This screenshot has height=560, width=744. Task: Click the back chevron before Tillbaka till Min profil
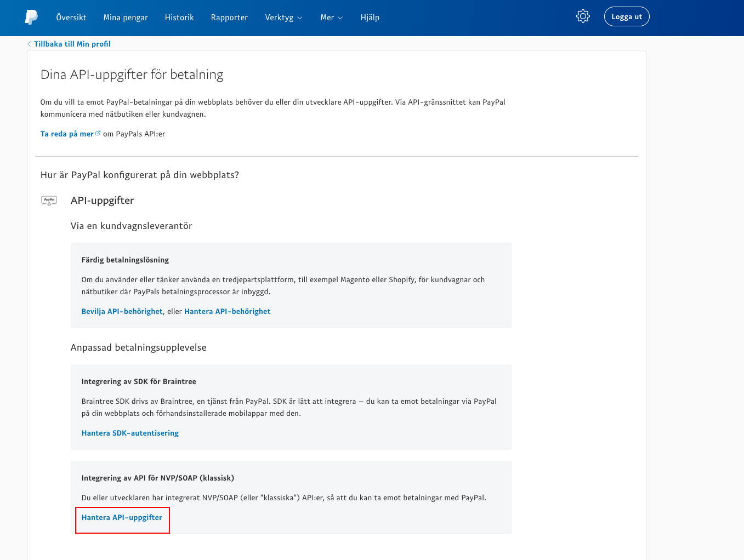click(29, 44)
